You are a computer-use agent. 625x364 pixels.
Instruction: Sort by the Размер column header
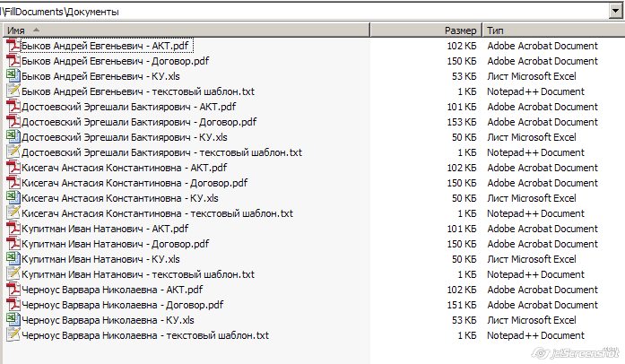click(427, 30)
